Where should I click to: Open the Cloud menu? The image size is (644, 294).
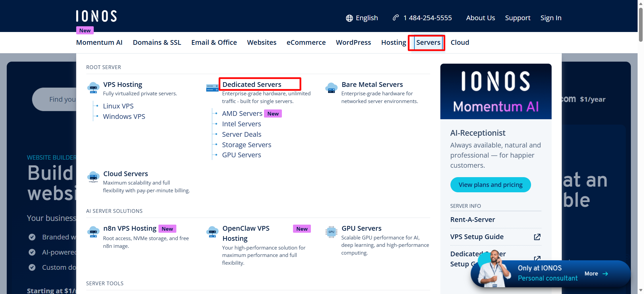(460, 42)
